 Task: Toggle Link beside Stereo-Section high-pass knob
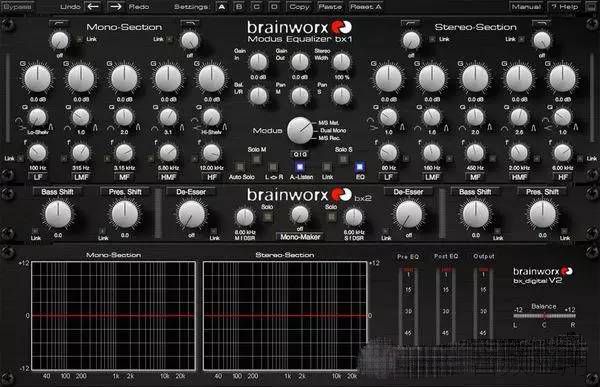(432, 39)
